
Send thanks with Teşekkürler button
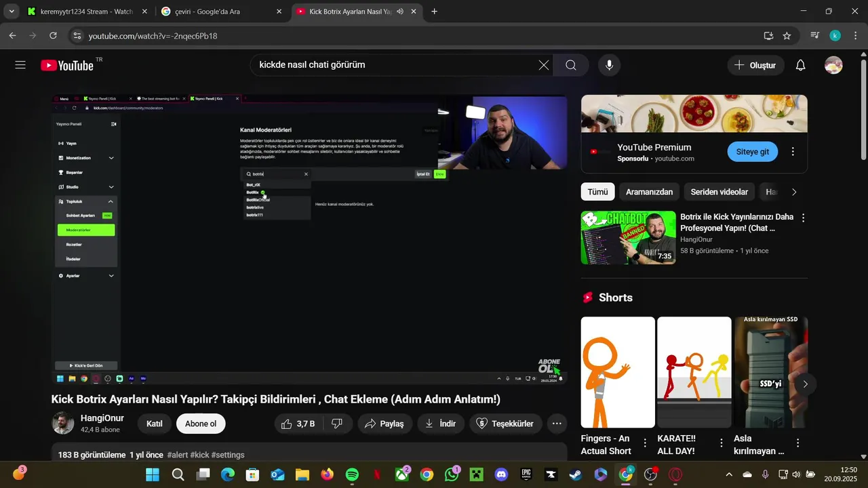[505, 424]
